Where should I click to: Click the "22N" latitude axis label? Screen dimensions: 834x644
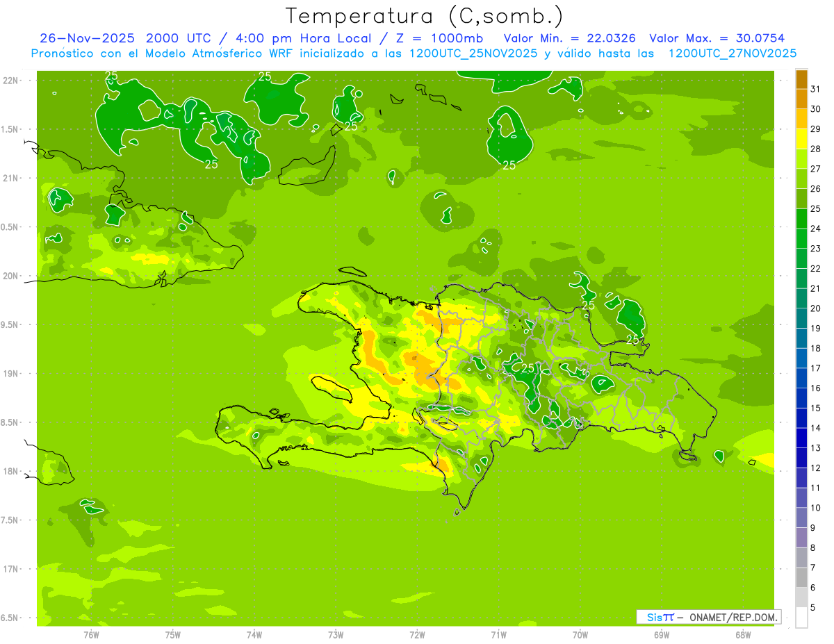[x=11, y=80]
